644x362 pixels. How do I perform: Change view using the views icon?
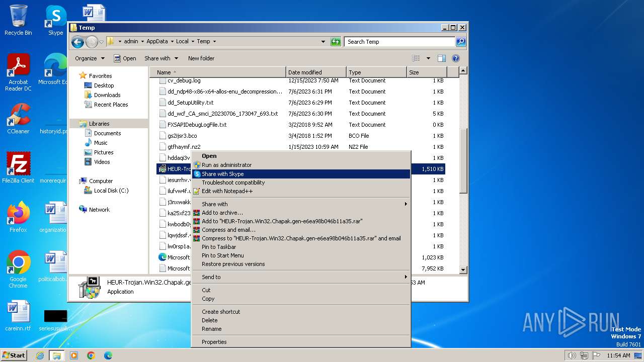416,58
